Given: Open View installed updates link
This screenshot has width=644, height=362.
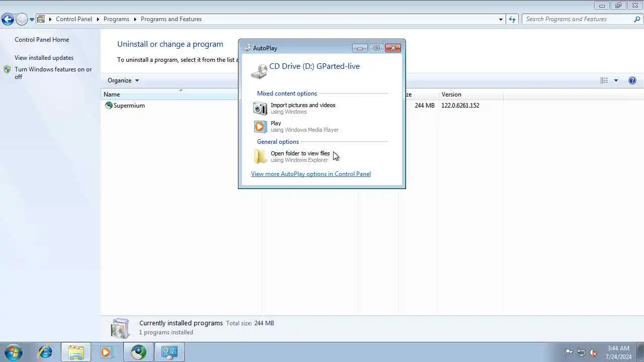Looking at the screenshot, I should pyautogui.click(x=44, y=58).
